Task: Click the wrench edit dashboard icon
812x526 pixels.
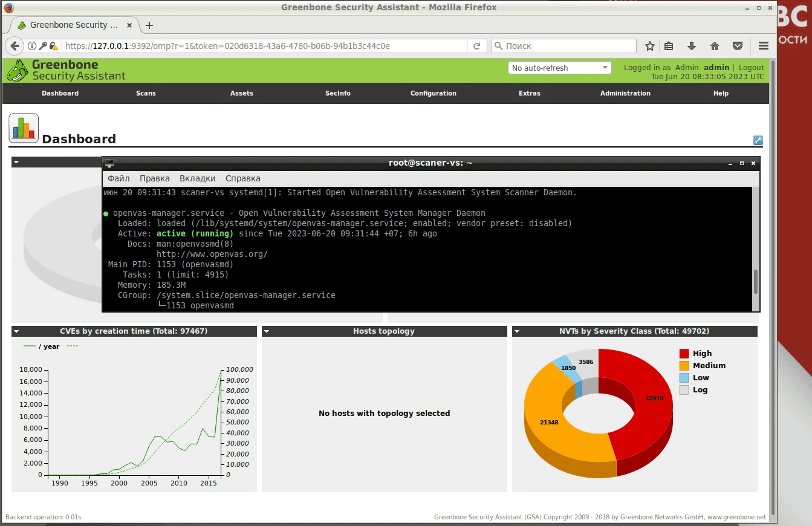Action: 758,140
